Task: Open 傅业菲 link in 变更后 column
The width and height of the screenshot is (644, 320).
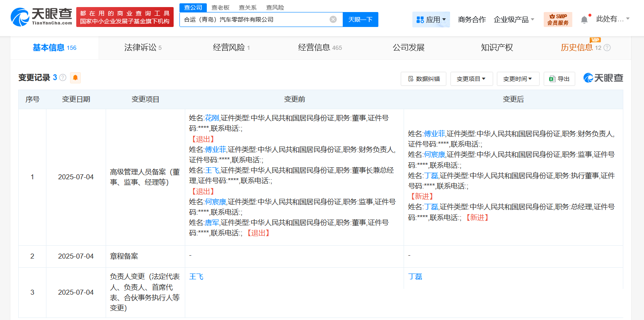Action: (435, 134)
